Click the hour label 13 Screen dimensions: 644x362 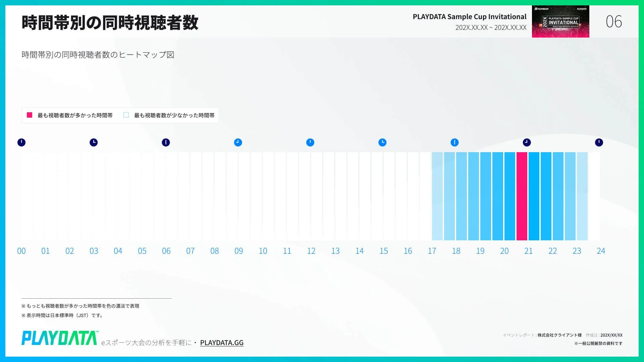tap(335, 251)
